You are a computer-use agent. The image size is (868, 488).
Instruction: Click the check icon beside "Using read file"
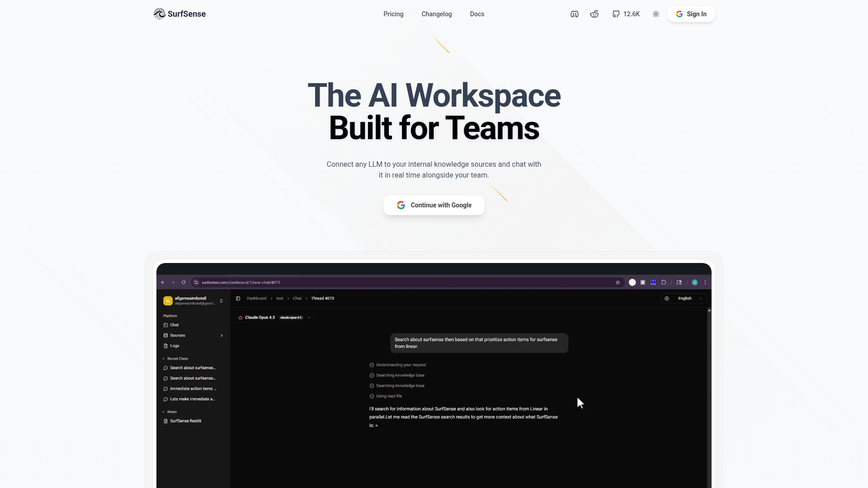point(372,396)
